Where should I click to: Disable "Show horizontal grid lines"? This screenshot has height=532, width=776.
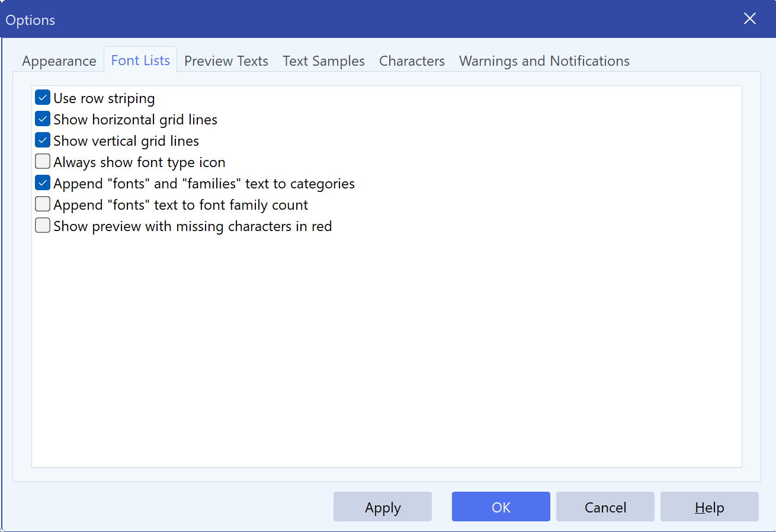coord(42,118)
